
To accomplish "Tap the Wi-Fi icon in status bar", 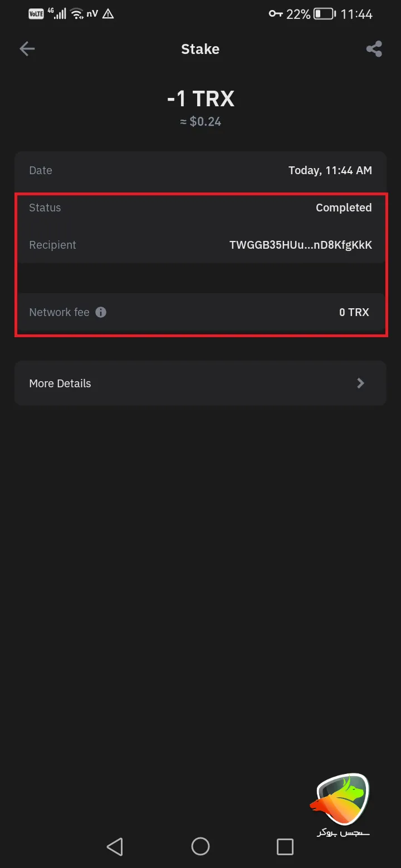I will [x=77, y=14].
